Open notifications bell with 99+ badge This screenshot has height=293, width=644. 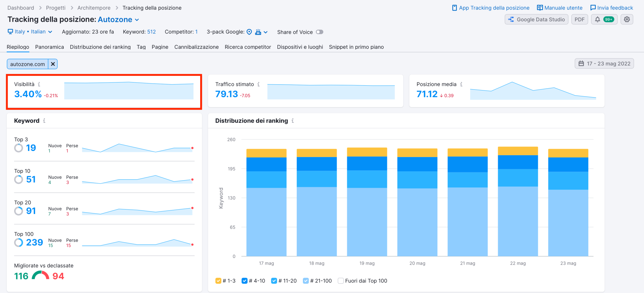(x=604, y=19)
